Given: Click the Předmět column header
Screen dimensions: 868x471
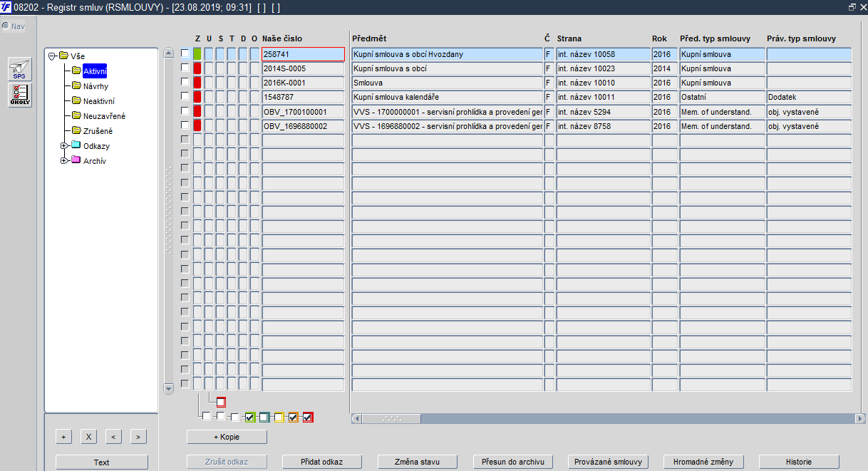Looking at the screenshot, I should 369,38.
